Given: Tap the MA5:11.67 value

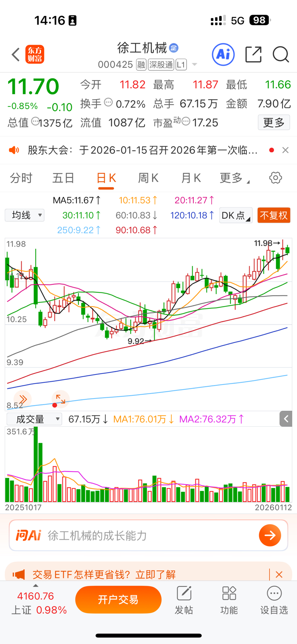Looking at the screenshot, I should 77,200.
